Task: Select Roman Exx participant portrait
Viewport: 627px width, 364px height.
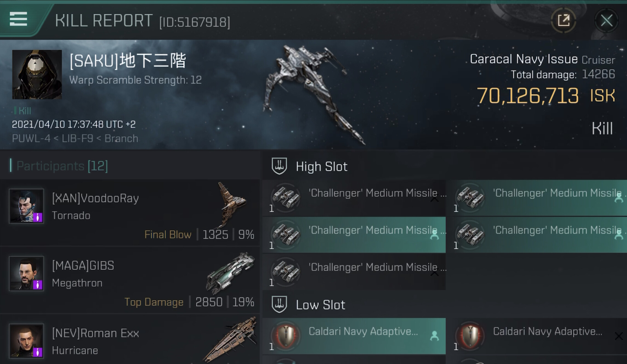Action: click(26, 341)
